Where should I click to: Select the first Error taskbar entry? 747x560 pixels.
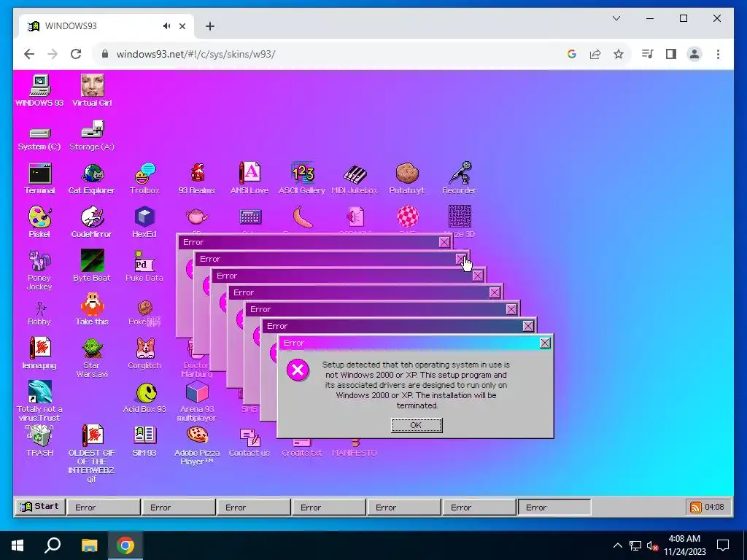(x=104, y=507)
